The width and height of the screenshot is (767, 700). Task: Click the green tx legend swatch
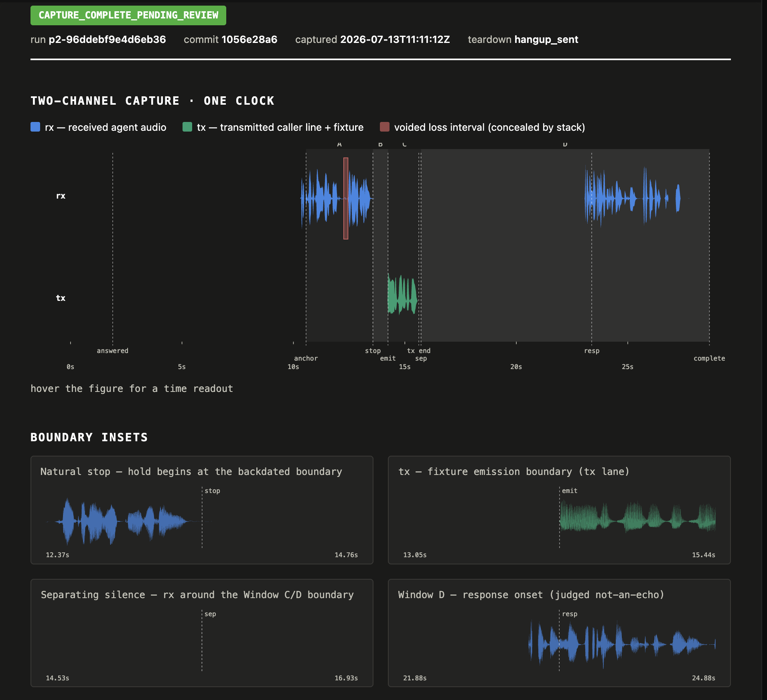(x=187, y=127)
